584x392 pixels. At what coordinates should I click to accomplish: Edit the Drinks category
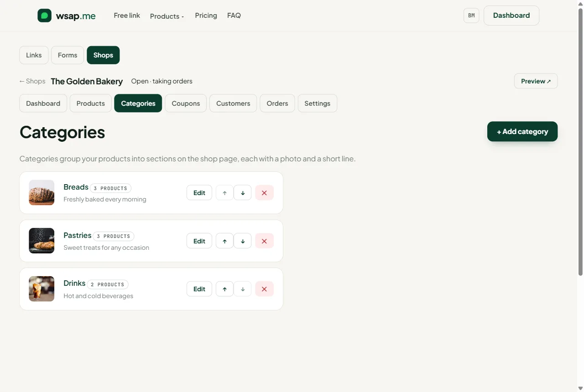199,289
